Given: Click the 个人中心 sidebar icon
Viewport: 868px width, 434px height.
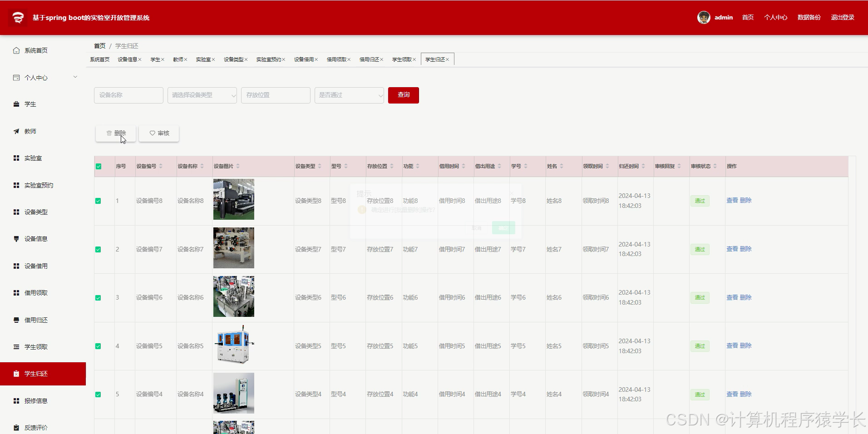Looking at the screenshot, I should tap(16, 78).
